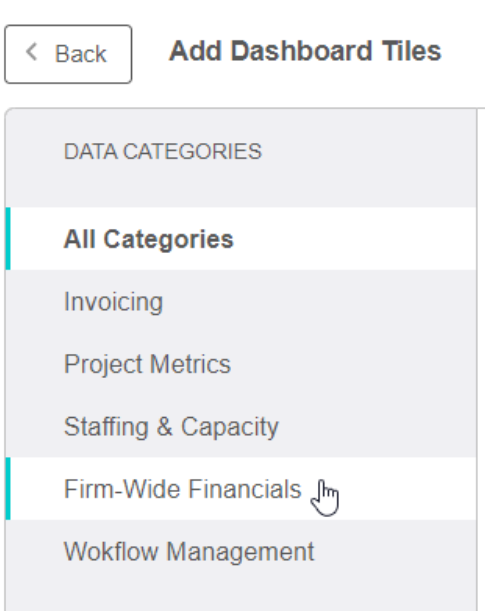485x611 pixels.
Task: Switch to Staffing & Capacity category
Action: [x=241, y=426]
